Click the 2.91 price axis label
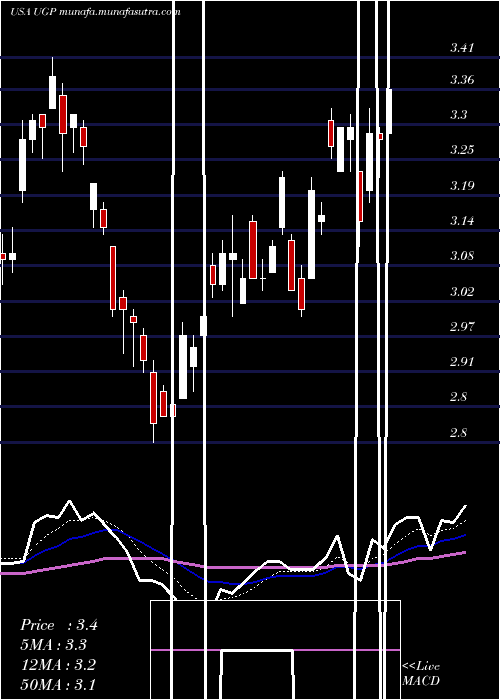The image size is (500, 700). coord(462,362)
